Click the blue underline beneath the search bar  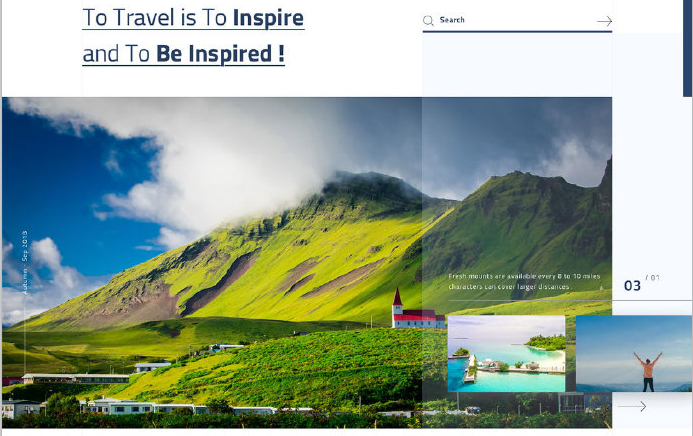tap(517, 32)
